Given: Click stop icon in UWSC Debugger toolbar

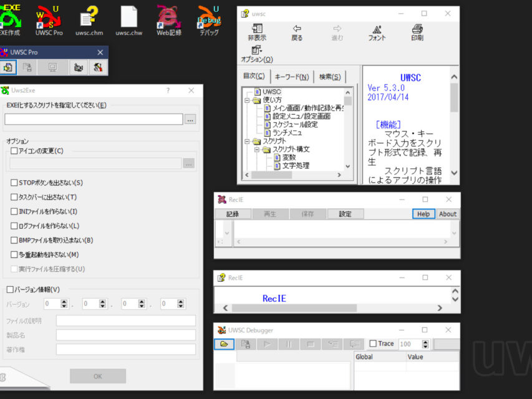Looking at the screenshot, I should (x=310, y=344).
